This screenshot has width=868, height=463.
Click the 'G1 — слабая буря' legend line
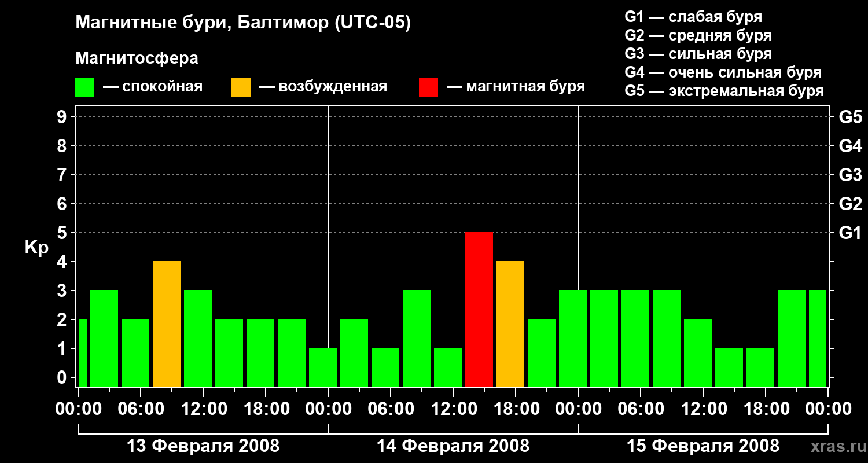(x=693, y=17)
